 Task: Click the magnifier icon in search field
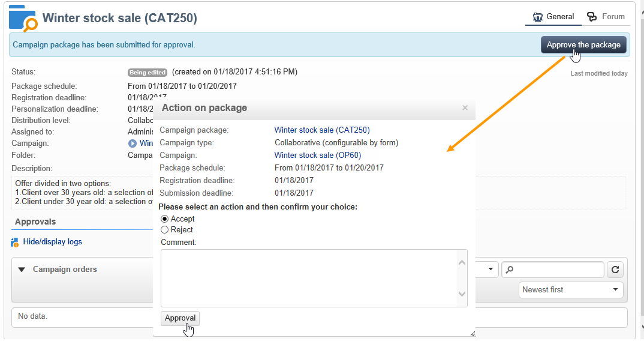pos(510,270)
